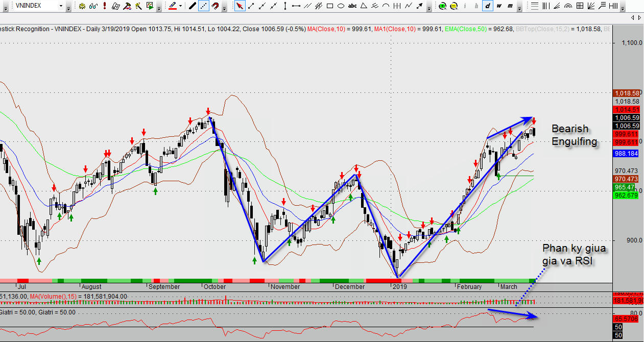Switch to weekly 'w' interval

click(x=498, y=6)
